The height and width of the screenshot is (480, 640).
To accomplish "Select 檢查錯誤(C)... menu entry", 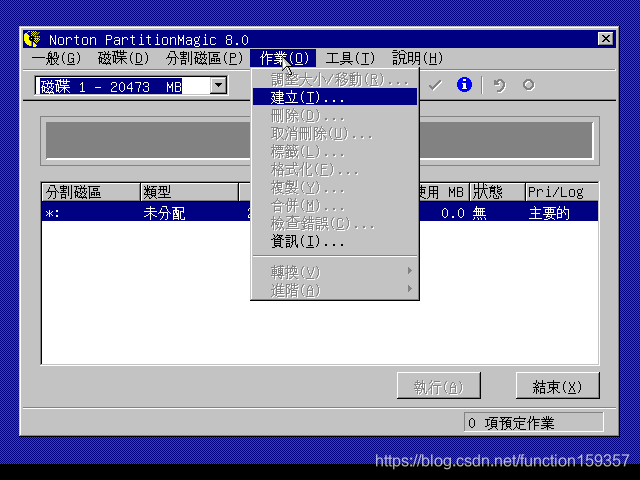I will tap(335, 223).
